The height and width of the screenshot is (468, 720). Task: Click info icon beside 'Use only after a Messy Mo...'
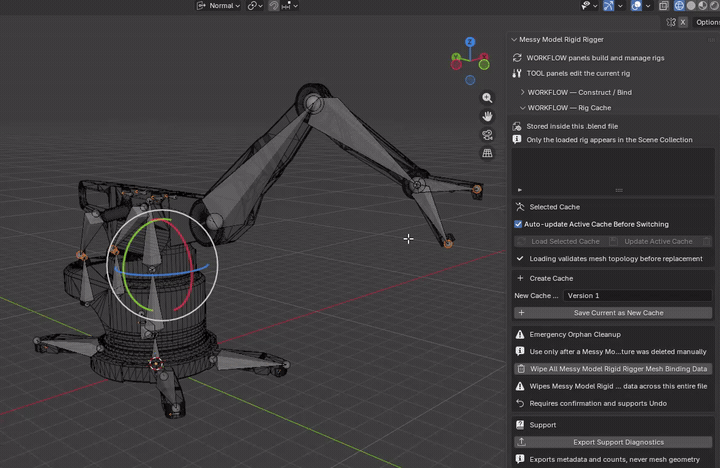520,352
